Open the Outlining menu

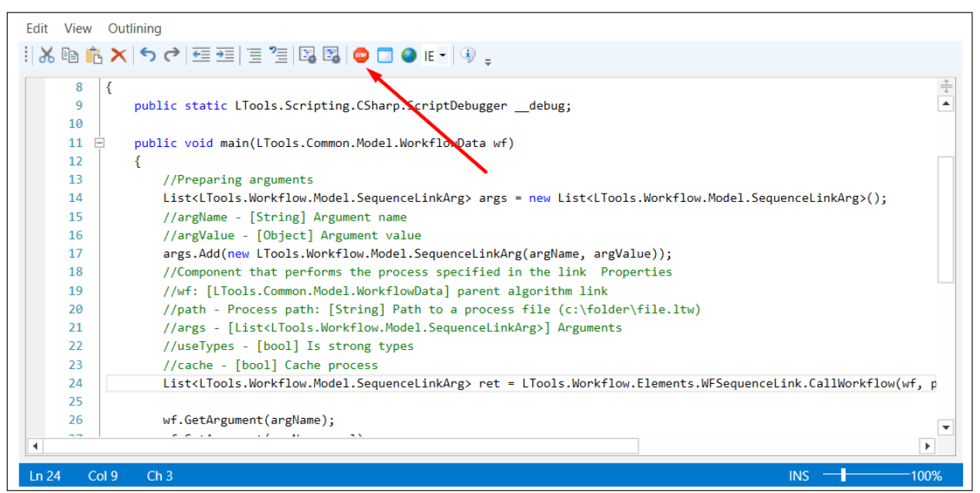tap(135, 29)
